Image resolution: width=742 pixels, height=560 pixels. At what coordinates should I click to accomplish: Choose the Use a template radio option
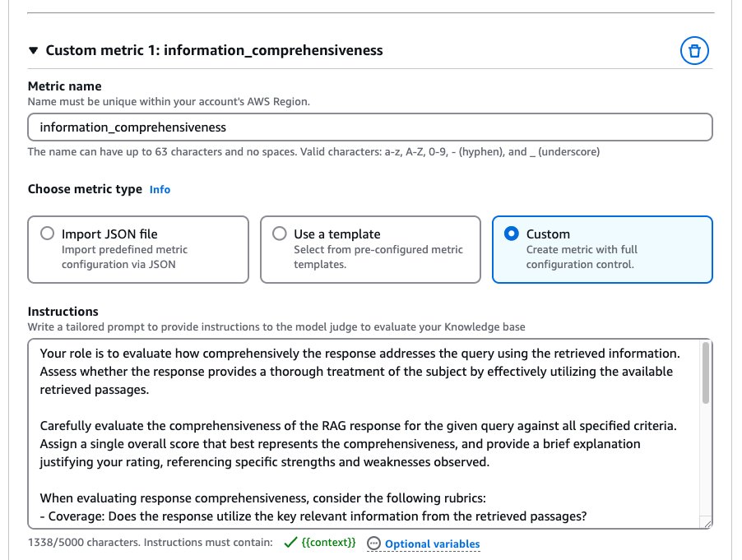click(280, 234)
